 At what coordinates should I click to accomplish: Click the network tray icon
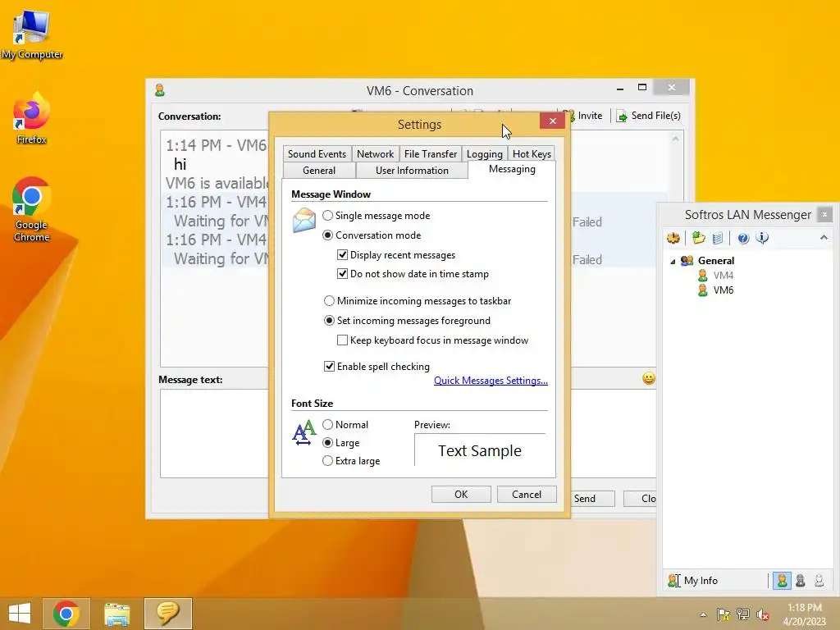point(743,614)
